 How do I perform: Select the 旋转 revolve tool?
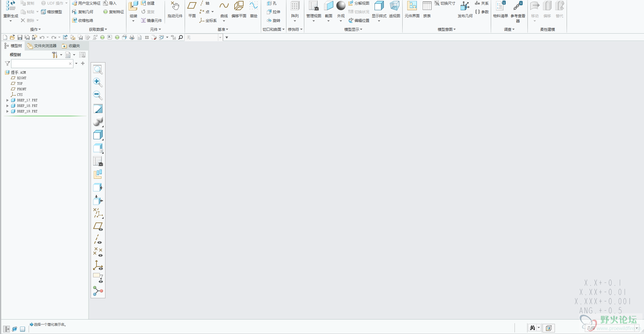click(x=273, y=20)
